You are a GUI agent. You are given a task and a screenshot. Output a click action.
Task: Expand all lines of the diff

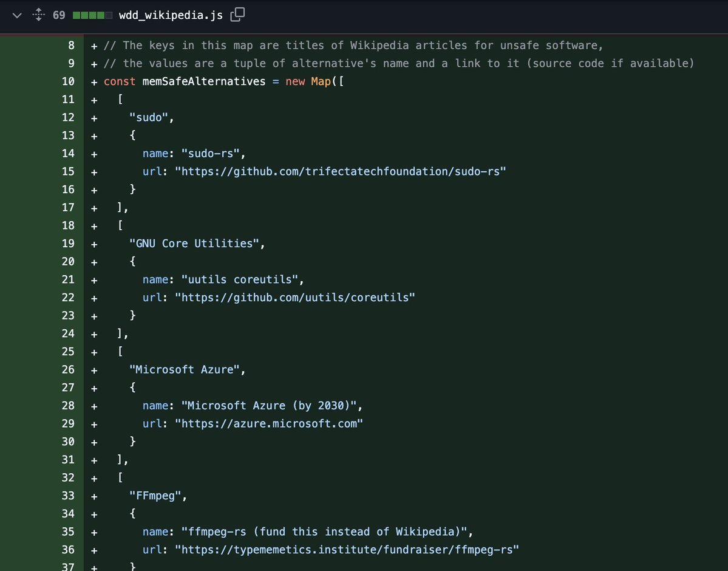(x=38, y=15)
